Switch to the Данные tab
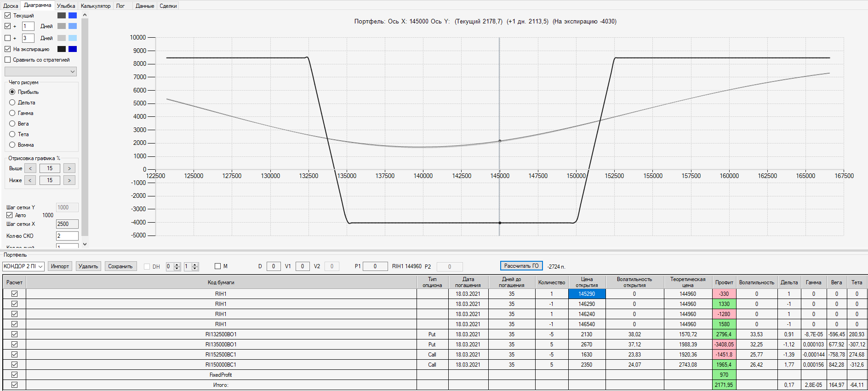This screenshot has height=391, width=868. coord(145,6)
